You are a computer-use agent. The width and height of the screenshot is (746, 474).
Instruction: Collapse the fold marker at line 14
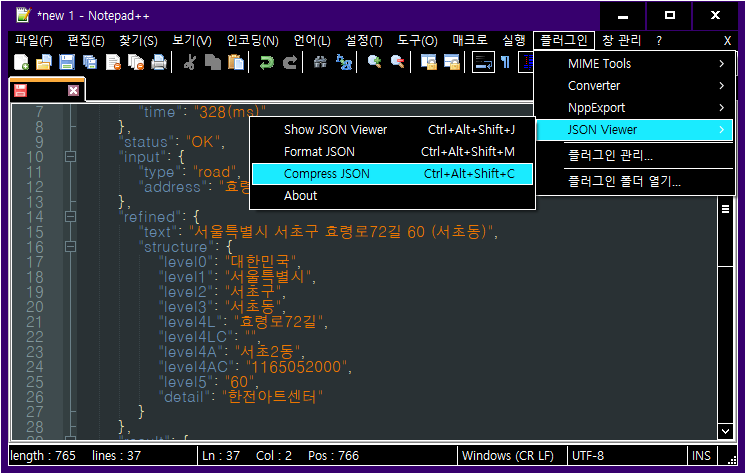tap(70, 217)
